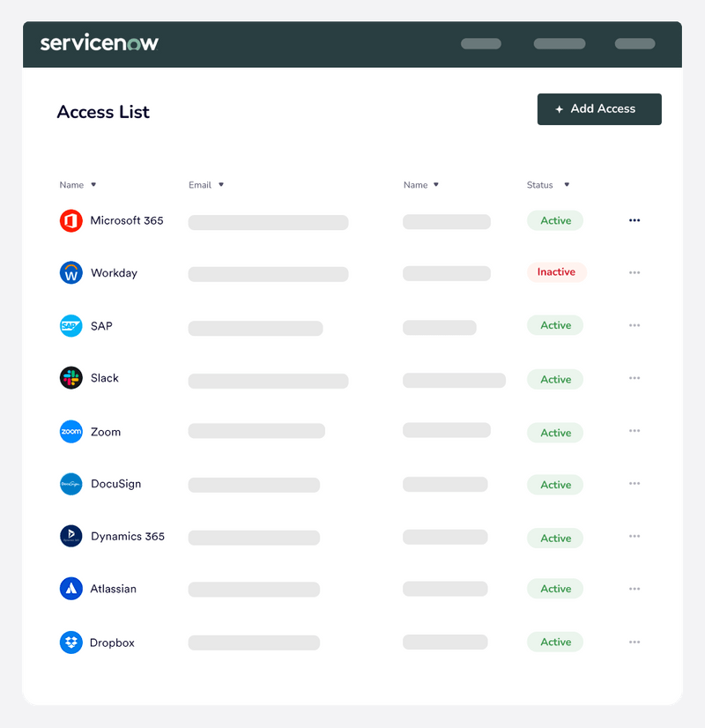Open the Status column sort dropdown

click(x=565, y=185)
